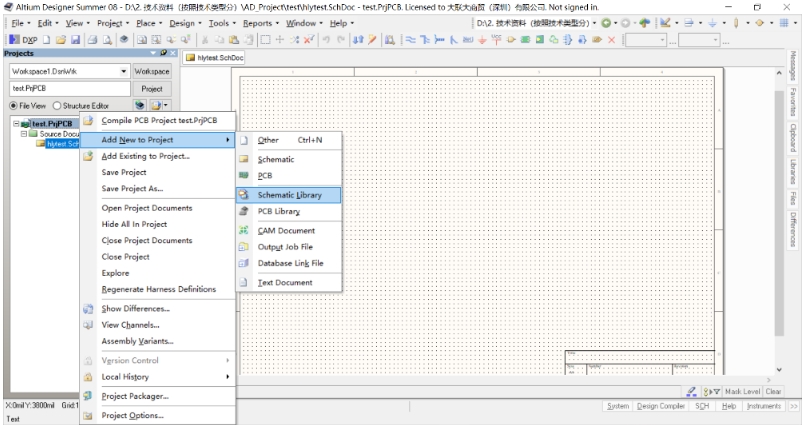Place a GND power port
This screenshot has width=804, height=425.
pos(482,39)
